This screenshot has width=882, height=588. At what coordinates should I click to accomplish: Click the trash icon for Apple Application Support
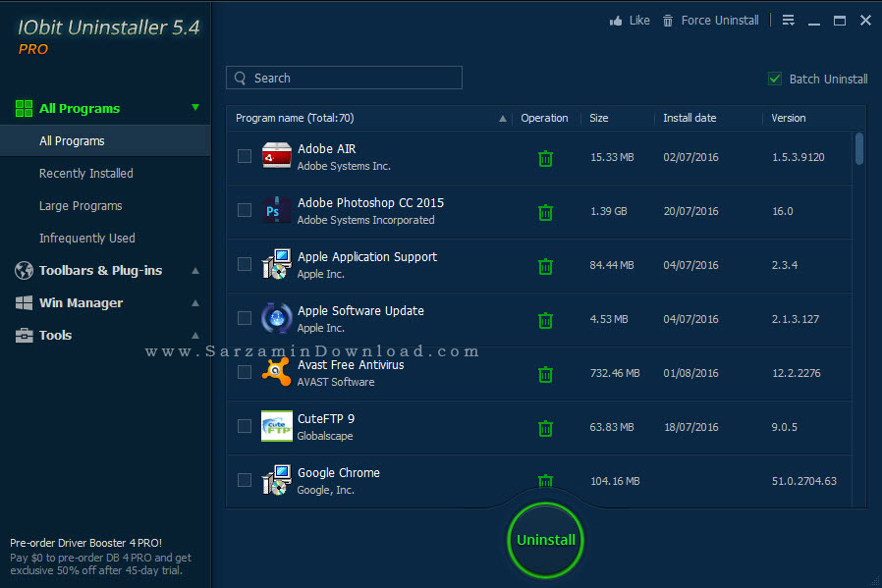(545, 266)
